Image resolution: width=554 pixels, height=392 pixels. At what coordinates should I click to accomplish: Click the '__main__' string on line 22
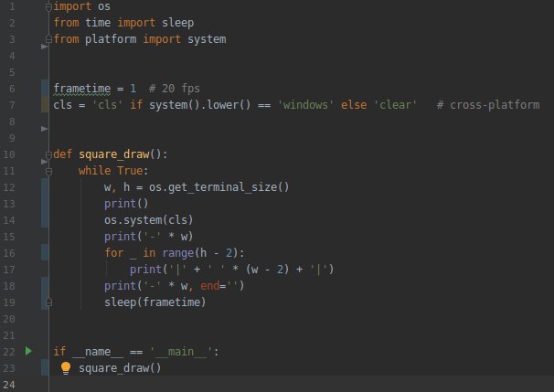pos(181,352)
